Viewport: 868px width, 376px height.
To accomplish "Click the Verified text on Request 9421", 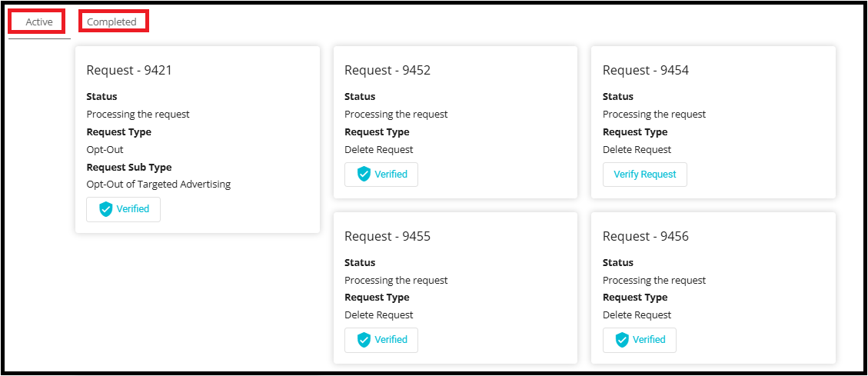I will (x=133, y=209).
